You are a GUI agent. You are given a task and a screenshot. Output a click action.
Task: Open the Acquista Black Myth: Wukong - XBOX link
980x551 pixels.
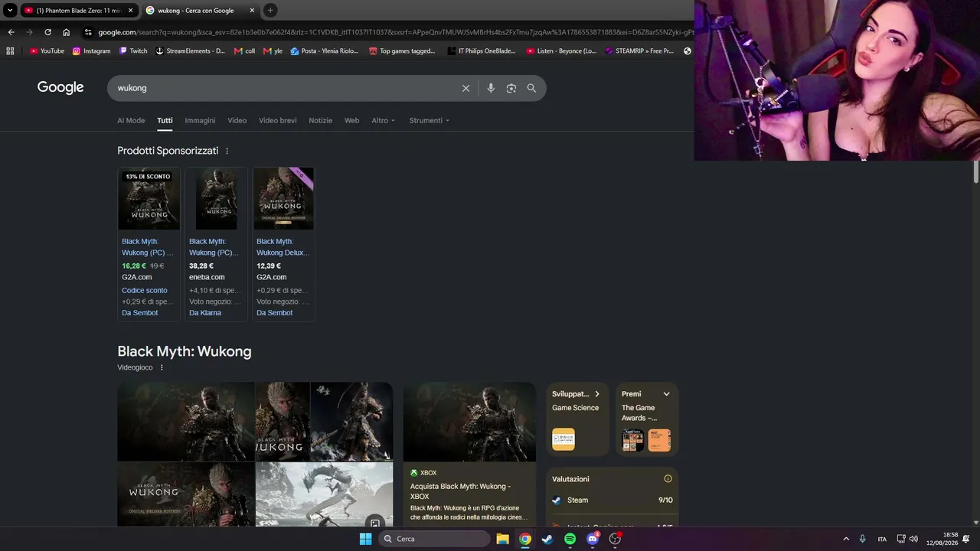coord(460,491)
